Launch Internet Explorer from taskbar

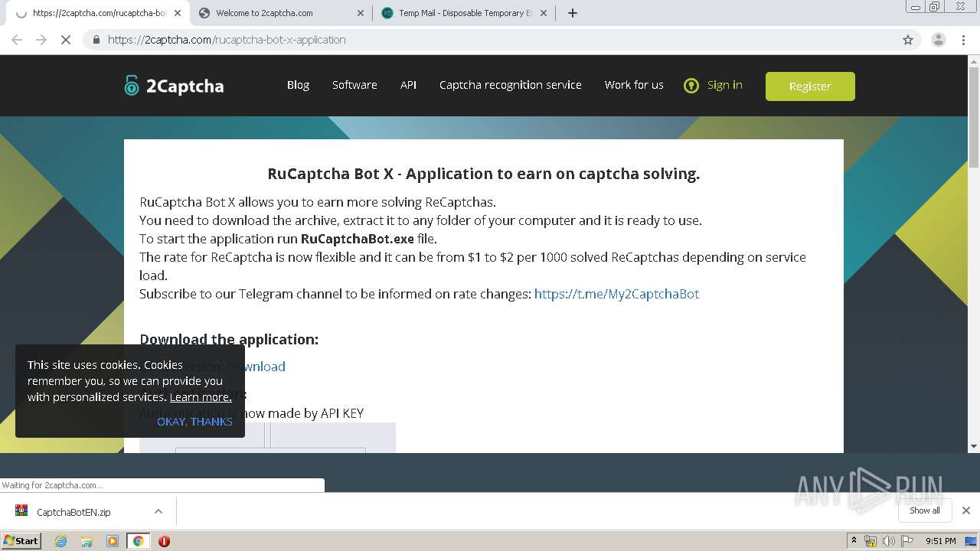coord(60,541)
